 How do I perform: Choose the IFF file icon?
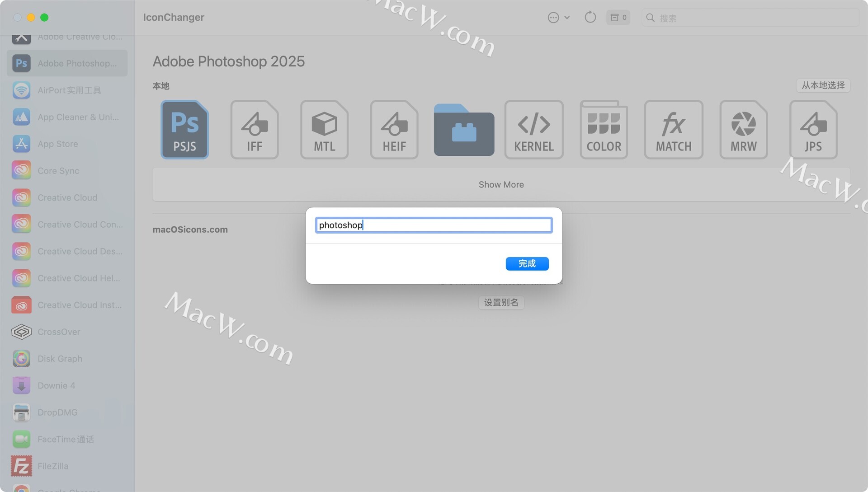[x=255, y=130]
